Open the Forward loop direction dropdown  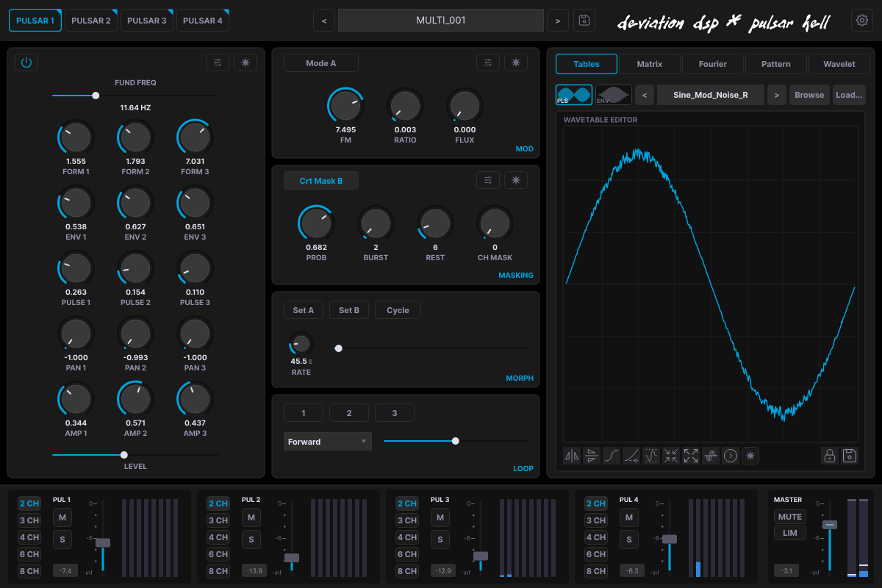[328, 442]
